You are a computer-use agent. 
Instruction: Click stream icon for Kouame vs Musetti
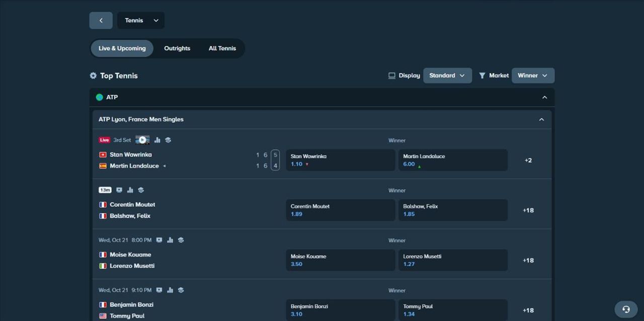159,240
